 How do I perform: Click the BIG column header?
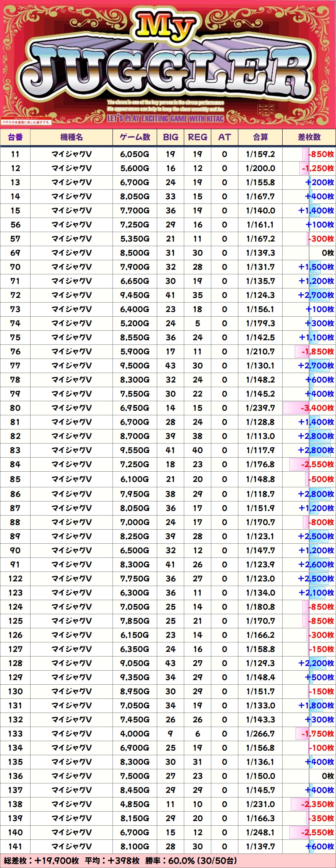tap(170, 137)
